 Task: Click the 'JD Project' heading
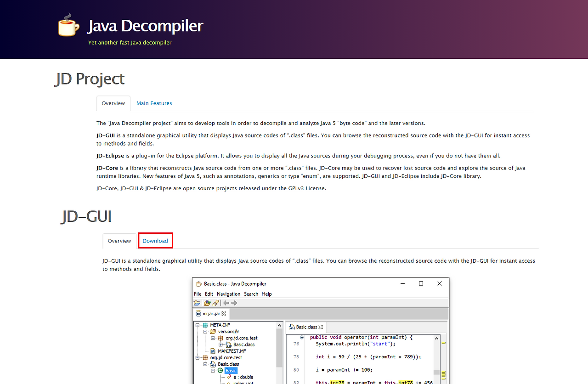tap(90, 79)
